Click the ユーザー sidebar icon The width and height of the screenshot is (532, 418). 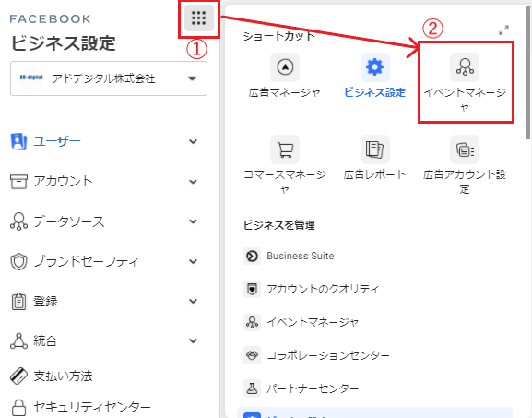point(18,141)
